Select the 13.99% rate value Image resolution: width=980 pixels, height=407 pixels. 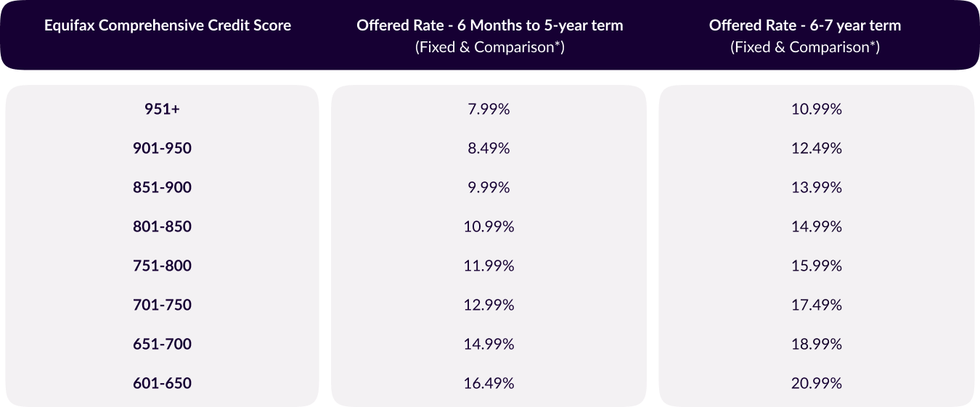[x=817, y=188]
